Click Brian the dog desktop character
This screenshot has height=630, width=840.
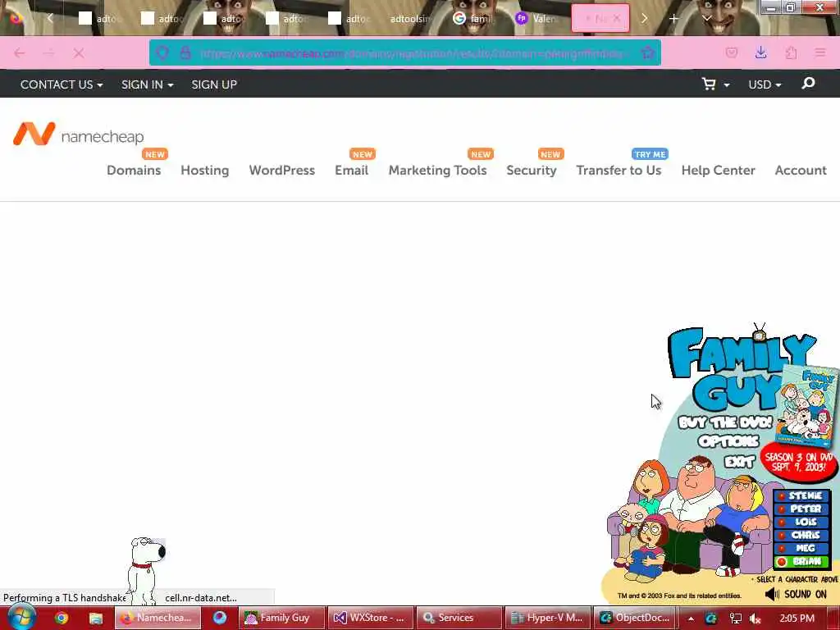(x=146, y=571)
